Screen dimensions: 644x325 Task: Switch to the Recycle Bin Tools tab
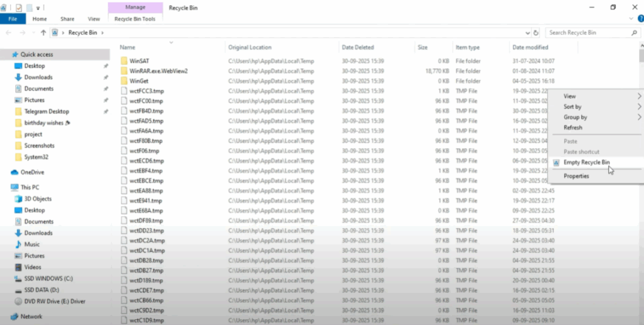pyautogui.click(x=134, y=19)
